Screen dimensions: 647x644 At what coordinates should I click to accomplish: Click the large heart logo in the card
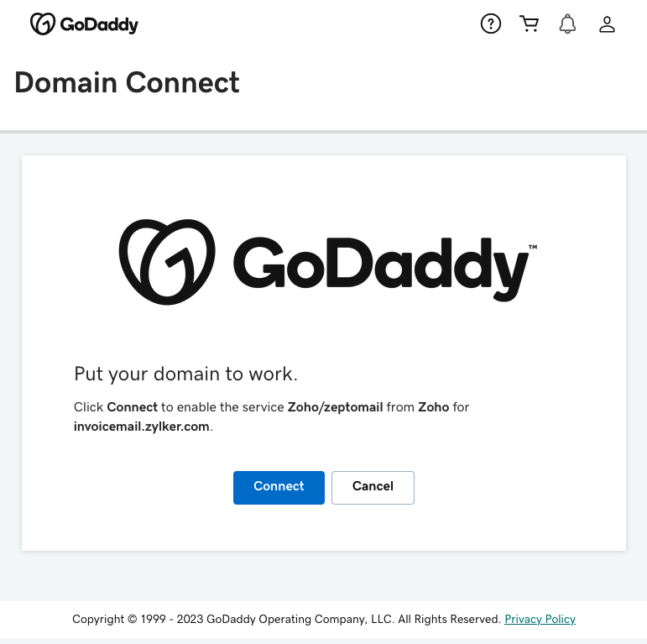[167, 261]
